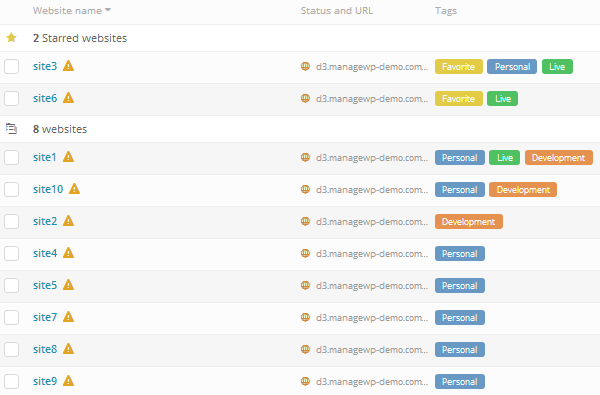Open the site3 link

(x=45, y=66)
